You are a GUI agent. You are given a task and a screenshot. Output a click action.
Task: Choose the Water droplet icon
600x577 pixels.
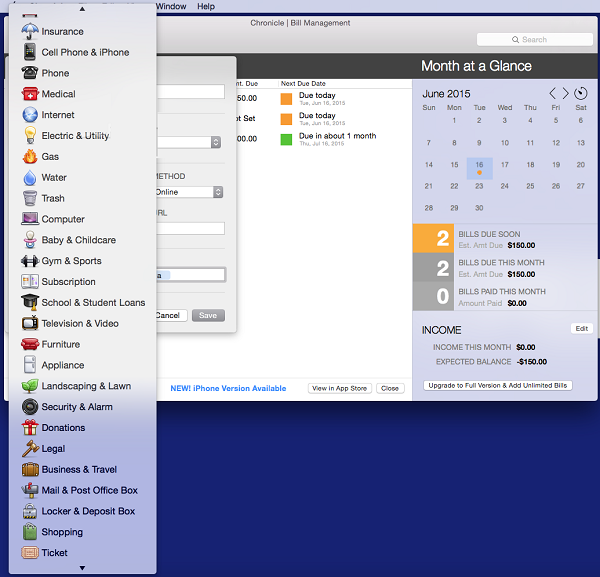[30, 178]
